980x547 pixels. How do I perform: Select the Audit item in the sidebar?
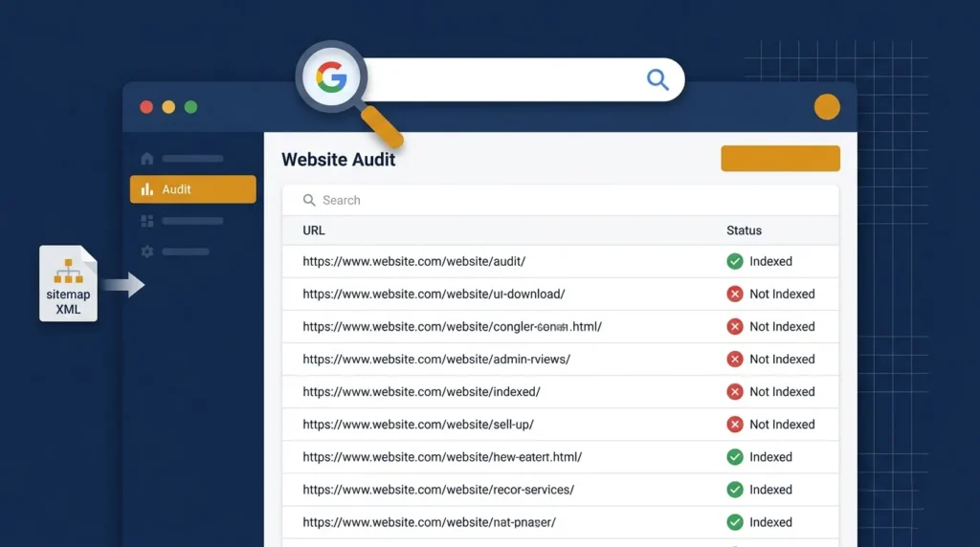click(x=193, y=189)
